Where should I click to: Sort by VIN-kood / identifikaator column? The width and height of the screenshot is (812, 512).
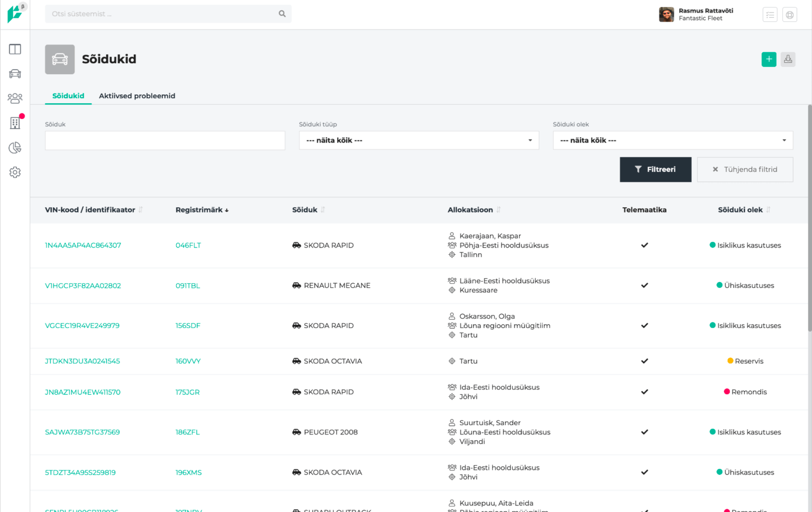(94, 209)
